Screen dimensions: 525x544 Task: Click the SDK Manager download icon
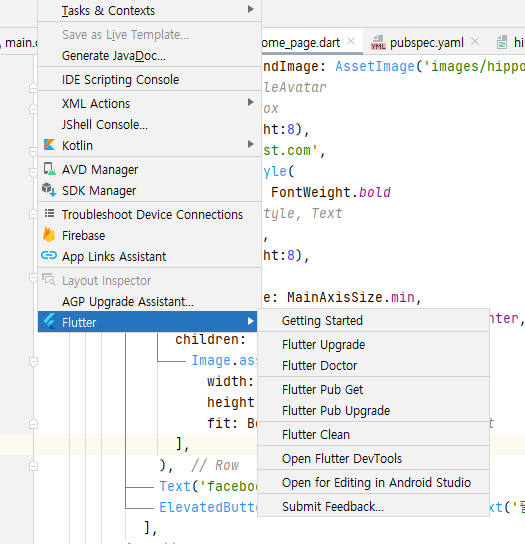click(49, 190)
